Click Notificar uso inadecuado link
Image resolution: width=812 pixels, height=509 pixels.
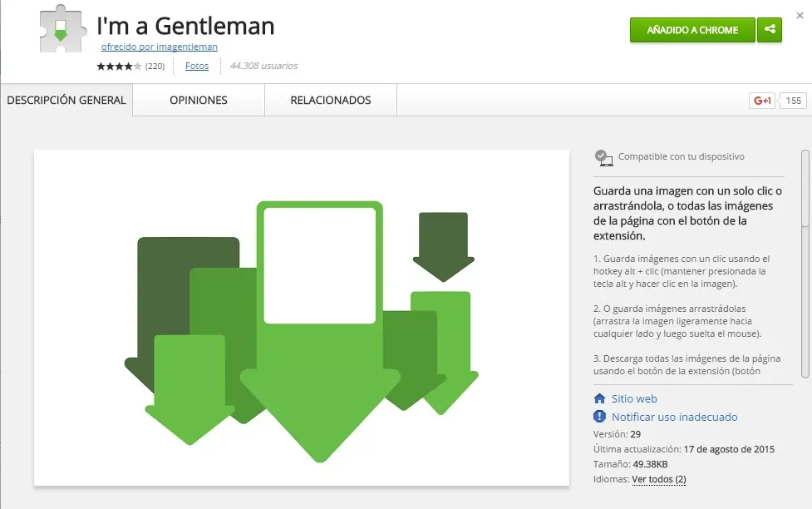(x=674, y=417)
